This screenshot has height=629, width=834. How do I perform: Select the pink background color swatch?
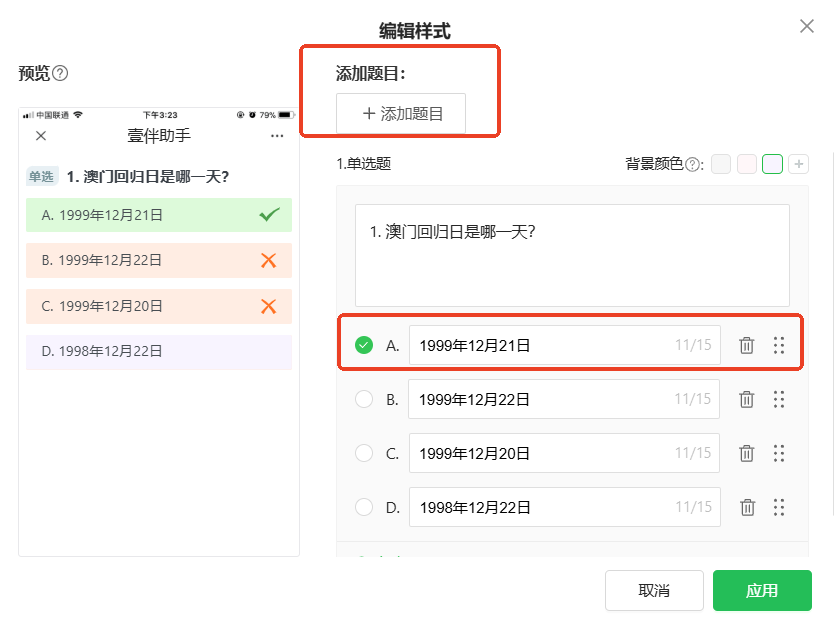(747, 164)
